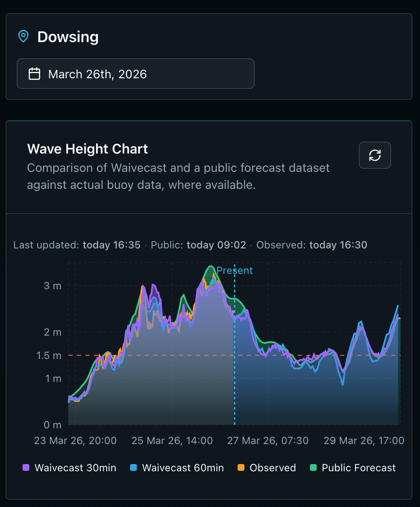
Task: Click the calendar icon in date field
Action: pos(34,74)
